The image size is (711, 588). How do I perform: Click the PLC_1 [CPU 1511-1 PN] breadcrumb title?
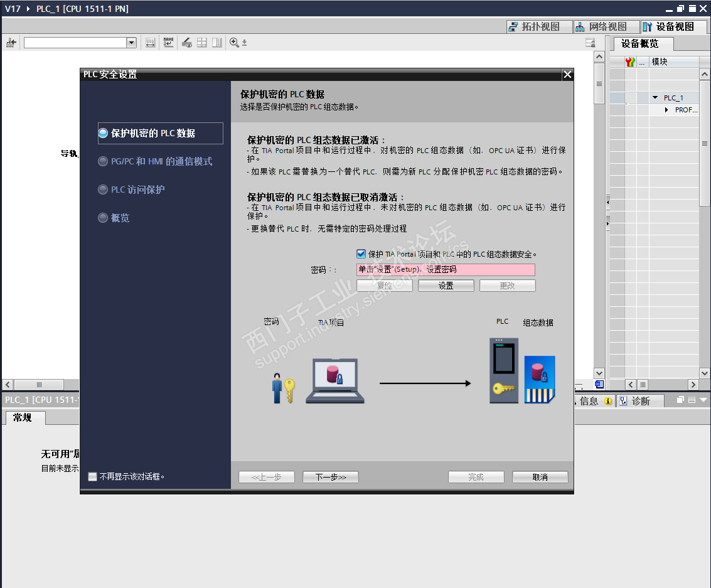click(83, 9)
